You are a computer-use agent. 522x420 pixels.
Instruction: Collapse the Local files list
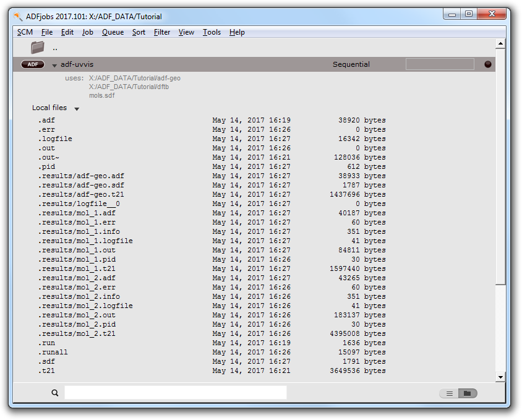coord(77,109)
